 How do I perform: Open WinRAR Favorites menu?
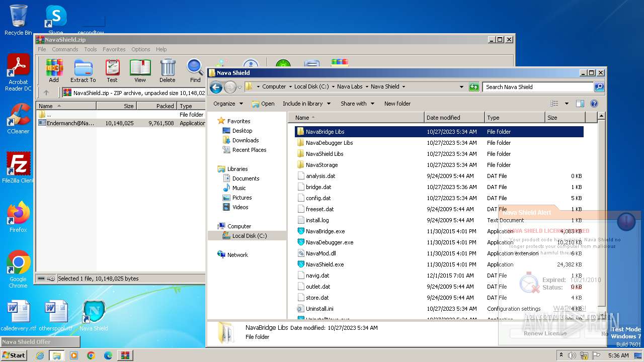[114, 49]
